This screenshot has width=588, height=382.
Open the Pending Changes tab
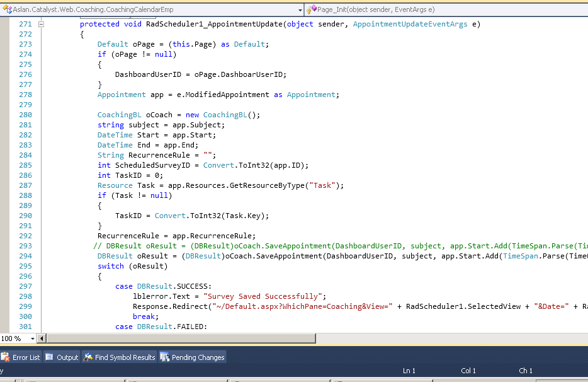tap(193, 357)
